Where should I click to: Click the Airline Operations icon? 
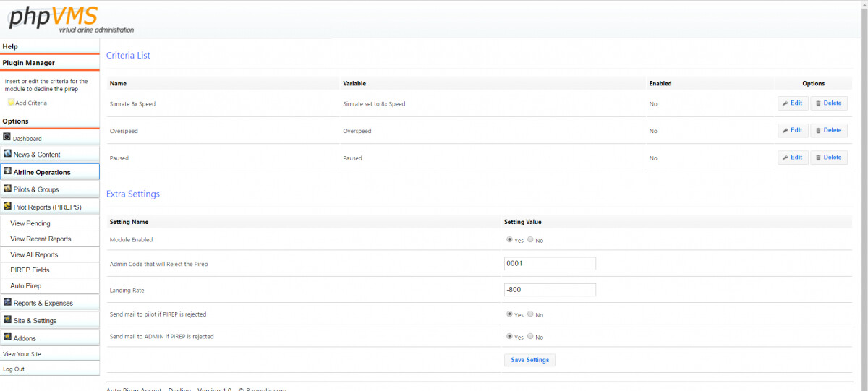point(7,171)
